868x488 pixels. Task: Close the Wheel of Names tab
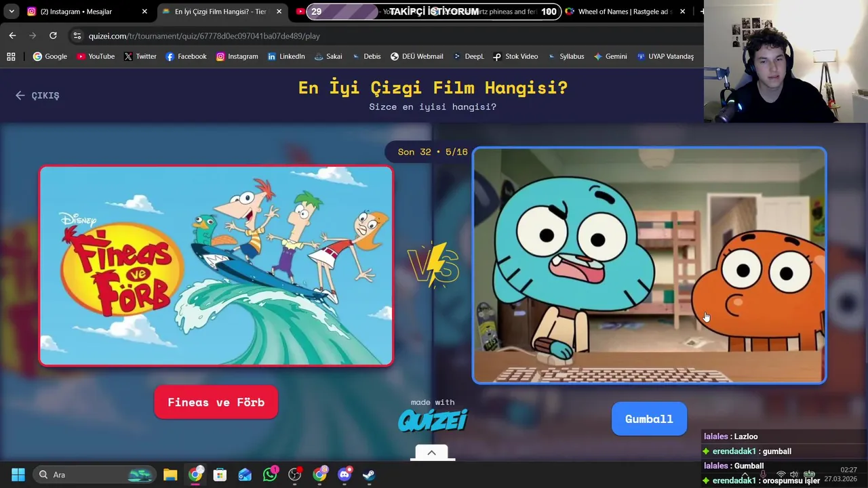tap(682, 12)
